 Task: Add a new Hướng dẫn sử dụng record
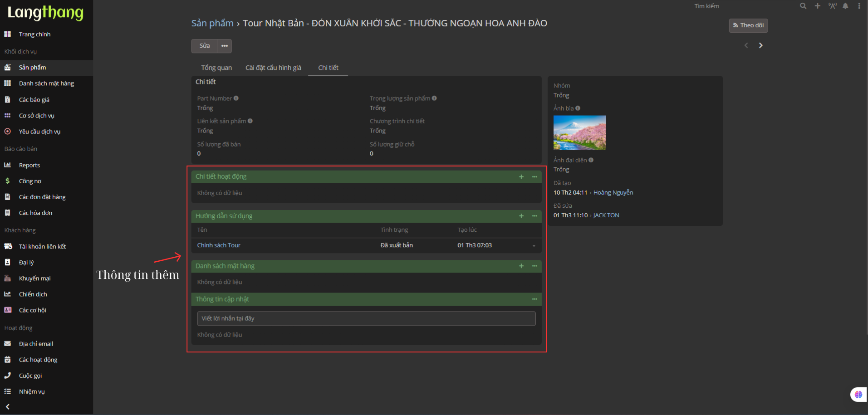pos(521,216)
